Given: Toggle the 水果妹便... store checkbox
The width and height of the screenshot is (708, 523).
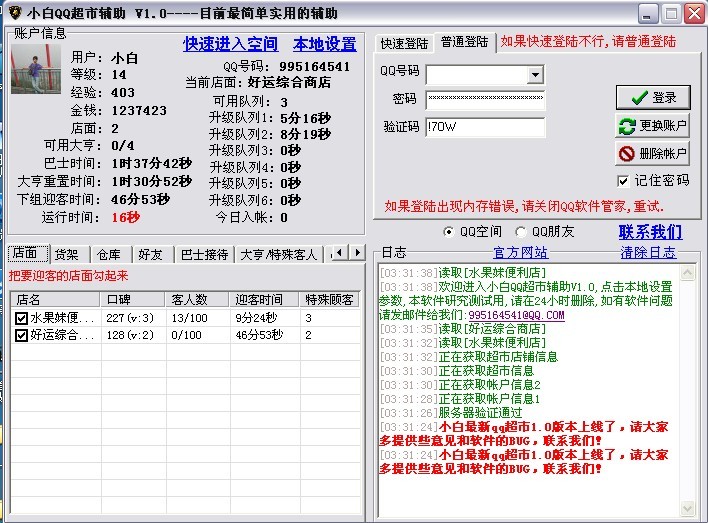Looking at the screenshot, I should pyautogui.click(x=21, y=318).
